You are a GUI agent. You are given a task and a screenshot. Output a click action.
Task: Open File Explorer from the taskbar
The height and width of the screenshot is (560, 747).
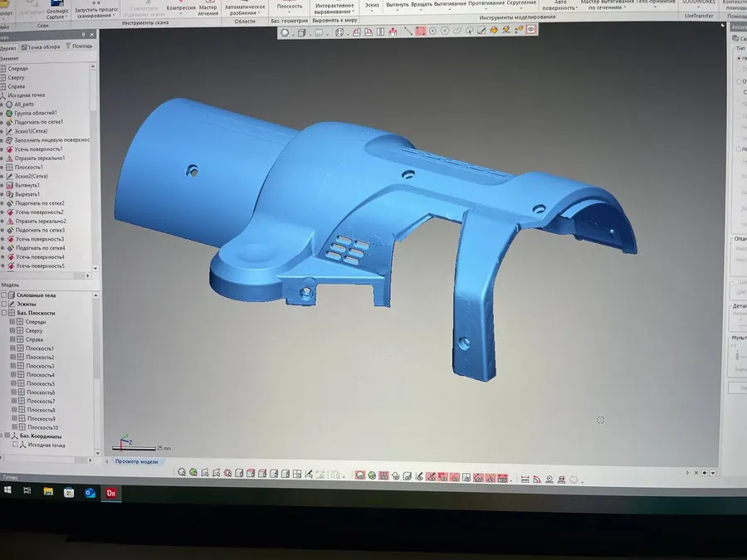tap(48, 491)
